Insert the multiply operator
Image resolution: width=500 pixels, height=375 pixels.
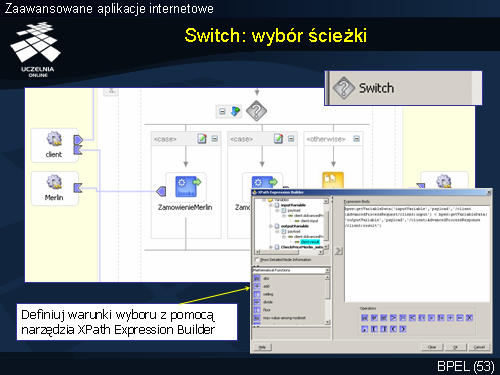click(x=470, y=318)
